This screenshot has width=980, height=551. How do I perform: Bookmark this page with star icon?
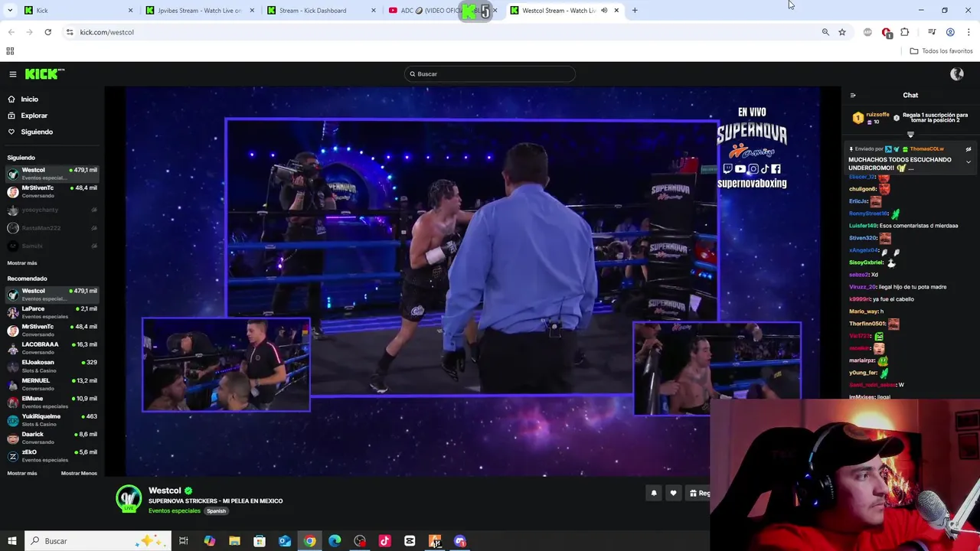pos(842,32)
